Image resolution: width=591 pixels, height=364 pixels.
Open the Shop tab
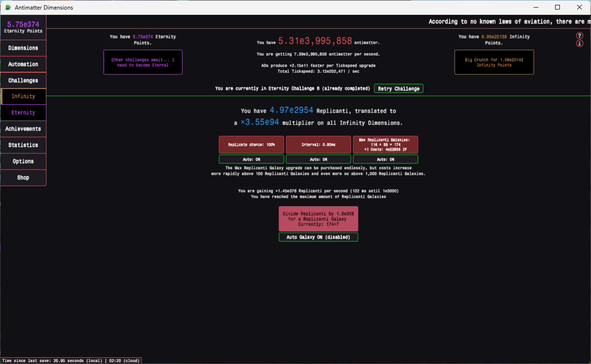pyautogui.click(x=23, y=178)
